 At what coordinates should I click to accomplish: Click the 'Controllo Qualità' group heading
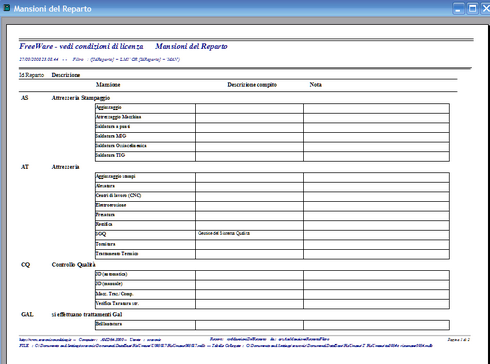pos(74,265)
